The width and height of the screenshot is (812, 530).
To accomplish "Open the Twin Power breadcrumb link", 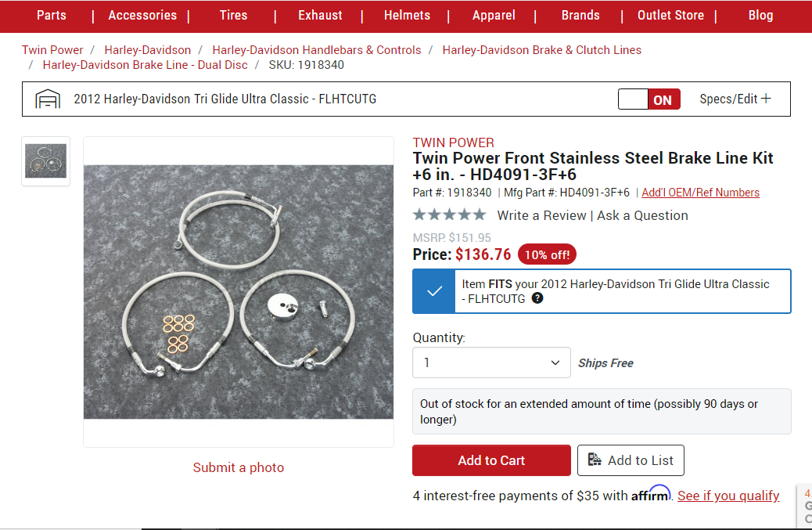I will point(52,50).
